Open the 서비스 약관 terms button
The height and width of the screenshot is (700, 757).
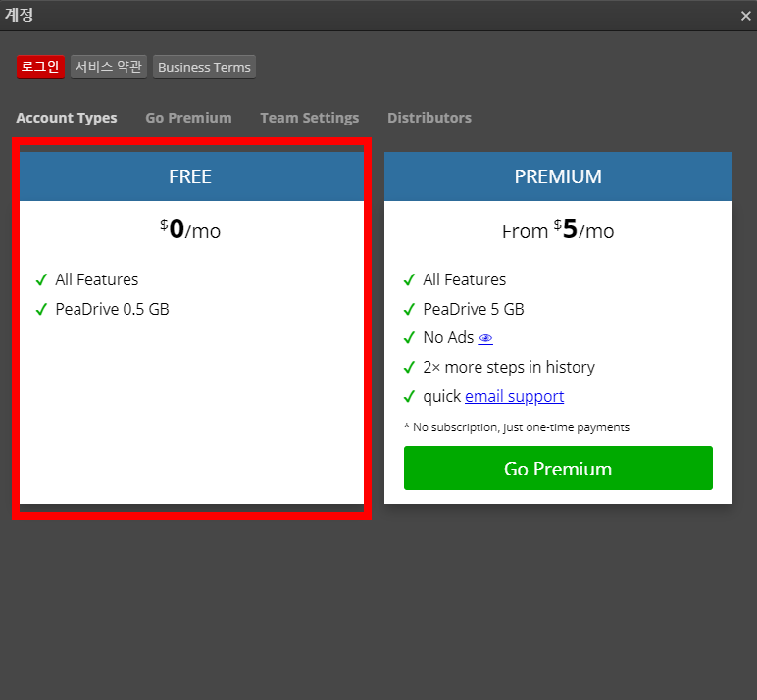point(109,67)
